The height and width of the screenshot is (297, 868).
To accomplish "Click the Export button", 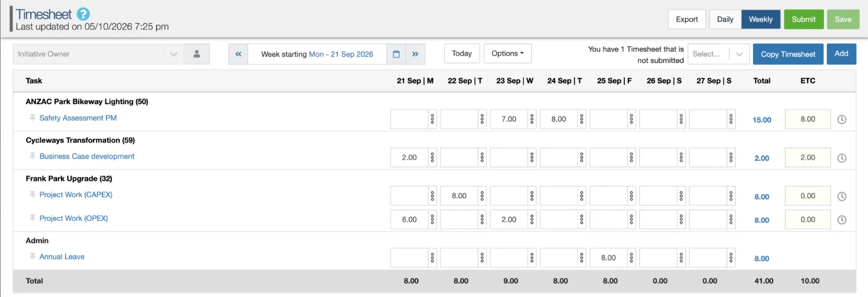I will 687,20.
